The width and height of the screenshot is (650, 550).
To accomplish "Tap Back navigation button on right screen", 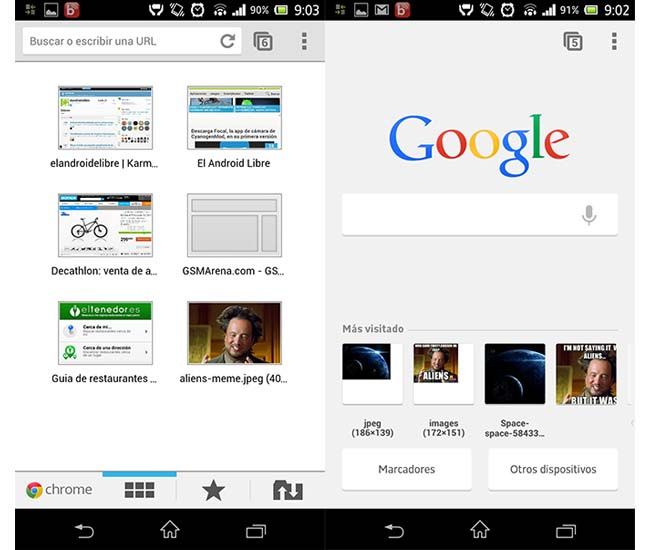I will 394,530.
